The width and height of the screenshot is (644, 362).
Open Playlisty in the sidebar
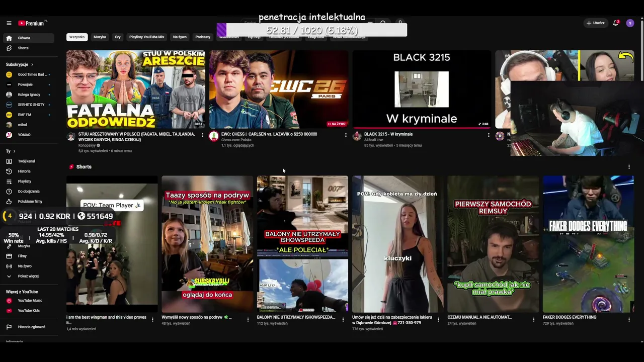pyautogui.click(x=28, y=182)
